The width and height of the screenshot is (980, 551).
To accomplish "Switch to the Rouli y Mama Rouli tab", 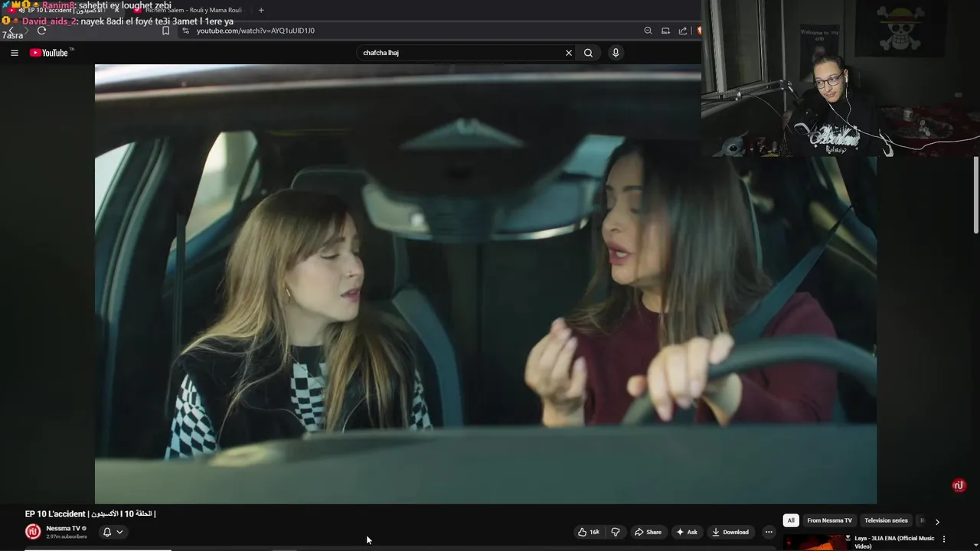I will pyautogui.click(x=188, y=10).
